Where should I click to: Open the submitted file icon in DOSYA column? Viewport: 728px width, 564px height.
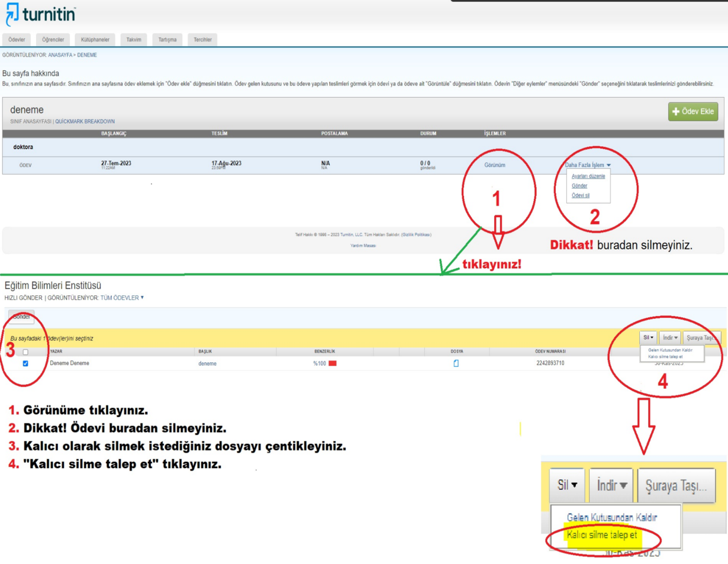(456, 363)
